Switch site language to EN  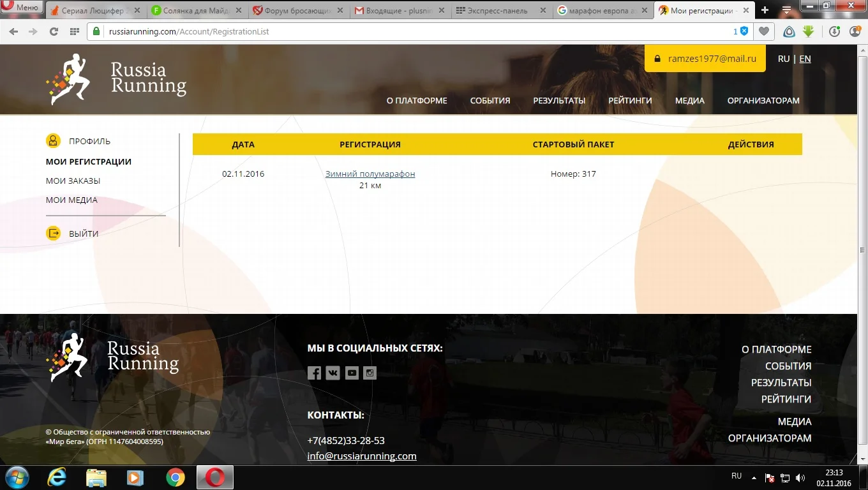tap(805, 58)
